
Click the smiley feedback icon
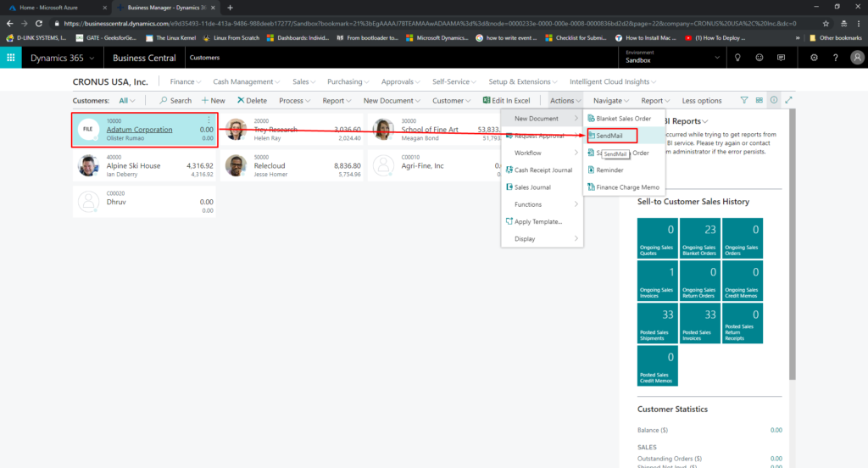click(759, 58)
